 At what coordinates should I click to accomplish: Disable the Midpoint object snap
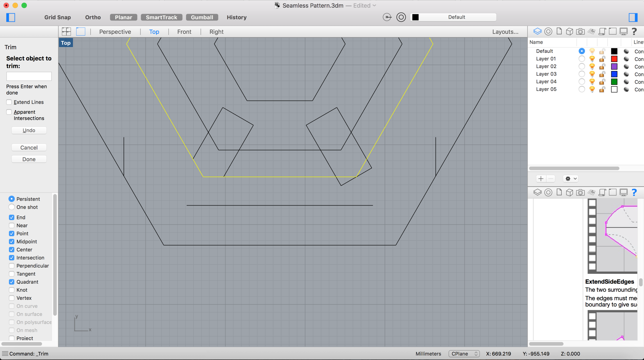coord(12,242)
